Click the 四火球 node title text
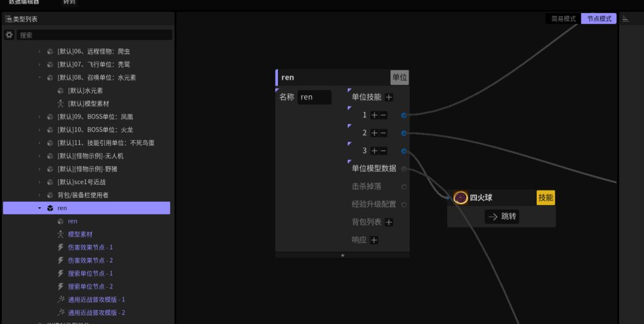 [481, 198]
